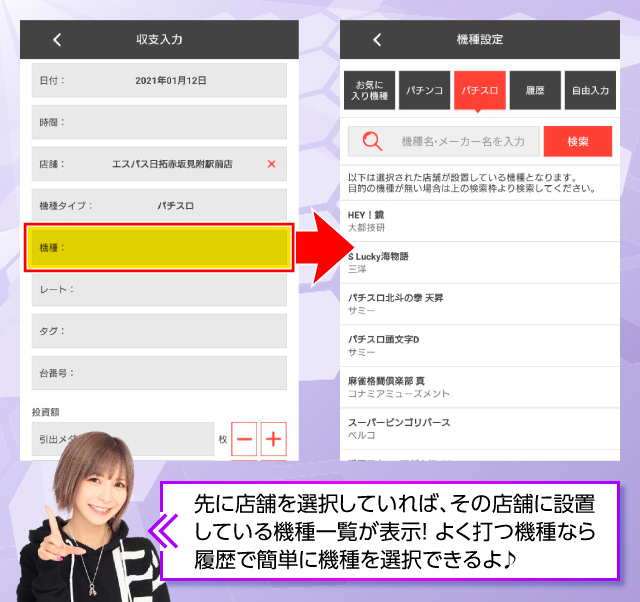Open the 日付 date field

click(x=160, y=80)
